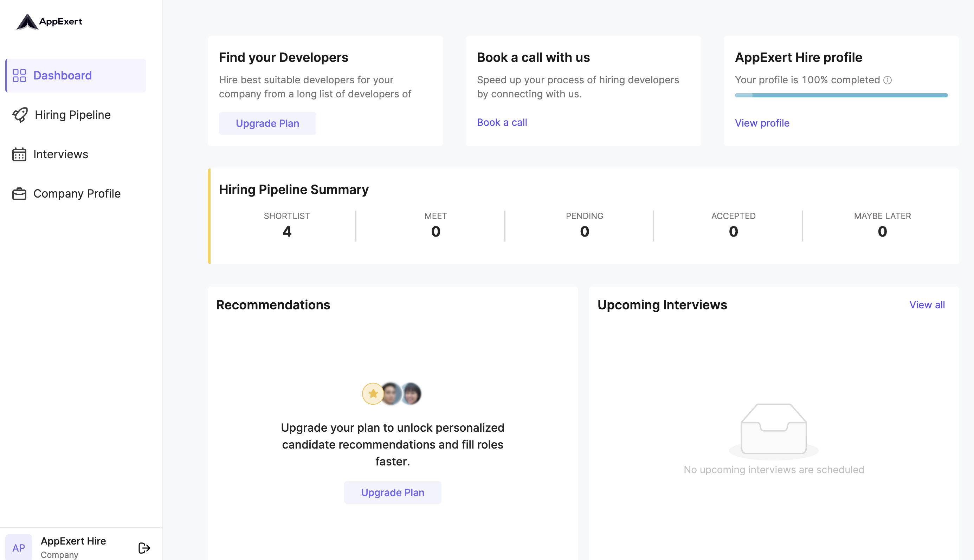This screenshot has width=974, height=560.
Task: Click the Accepted count
Action: tap(733, 232)
